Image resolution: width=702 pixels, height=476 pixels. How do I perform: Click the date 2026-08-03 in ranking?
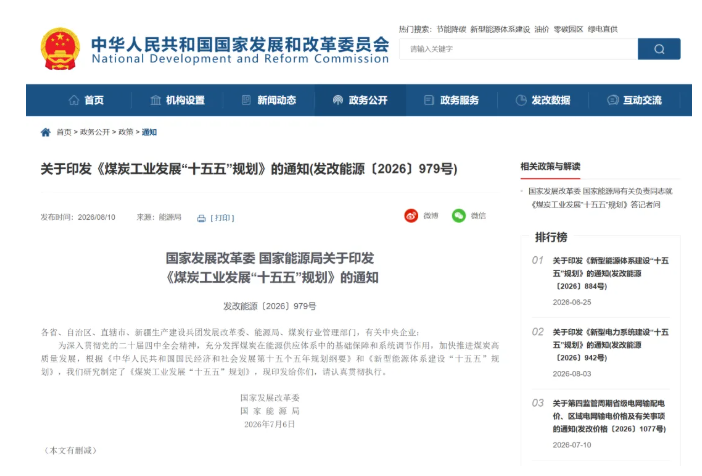(572, 373)
